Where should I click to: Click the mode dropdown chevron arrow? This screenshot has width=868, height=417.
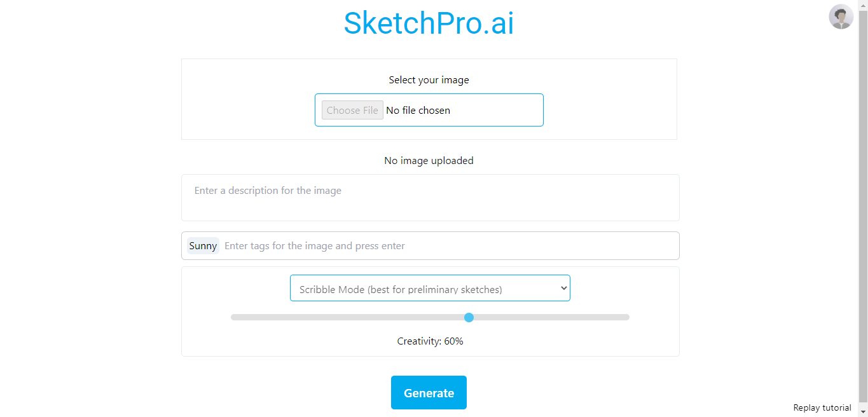tap(563, 288)
